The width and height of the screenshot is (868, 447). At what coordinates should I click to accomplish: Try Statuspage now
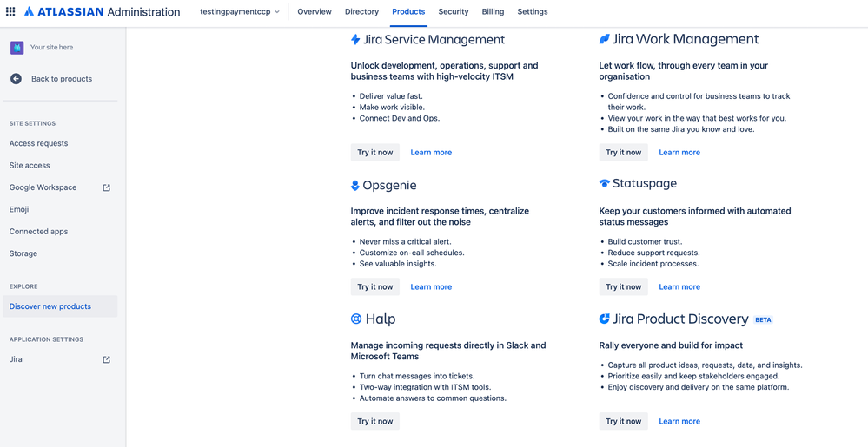623,286
